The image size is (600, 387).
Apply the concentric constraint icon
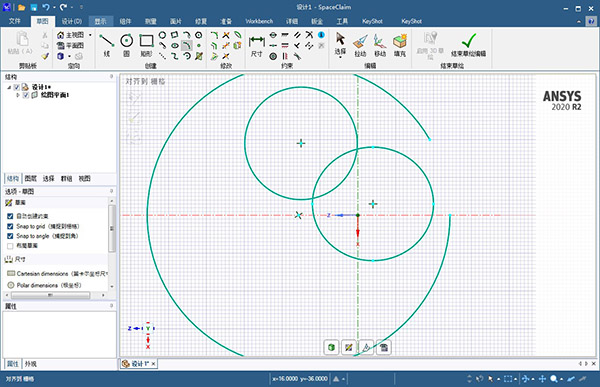coord(273,56)
